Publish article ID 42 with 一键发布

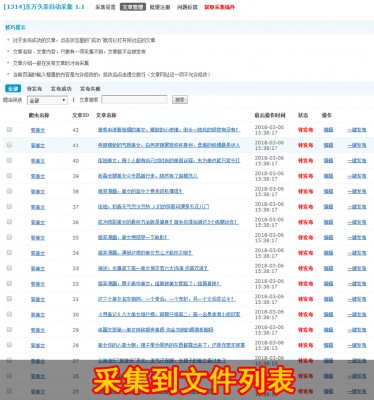pyautogui.click(x=357, y=130)
